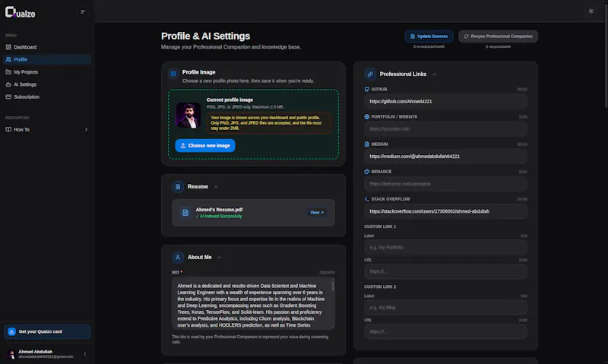The width and height of the screenshot is (608, 364).
Task: Open the Subscription page
Action: point(47,97)
